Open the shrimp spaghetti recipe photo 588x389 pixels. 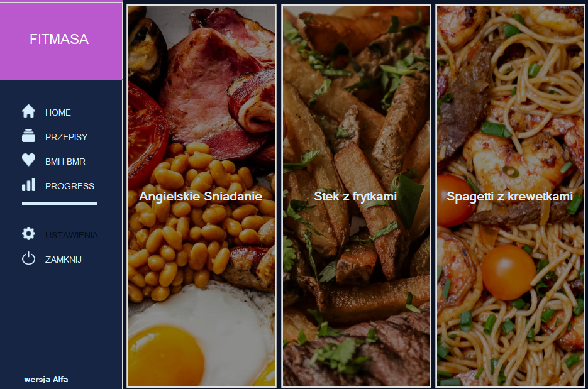(511, 195)
